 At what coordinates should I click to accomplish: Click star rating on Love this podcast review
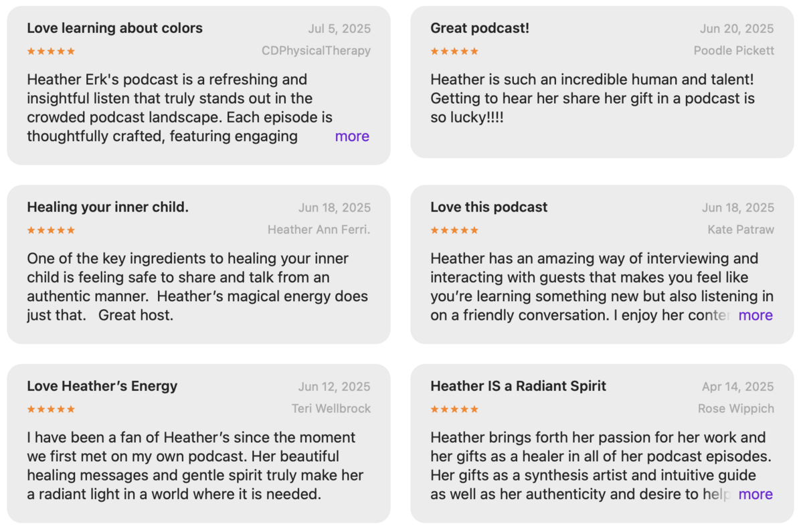(454, 230)
